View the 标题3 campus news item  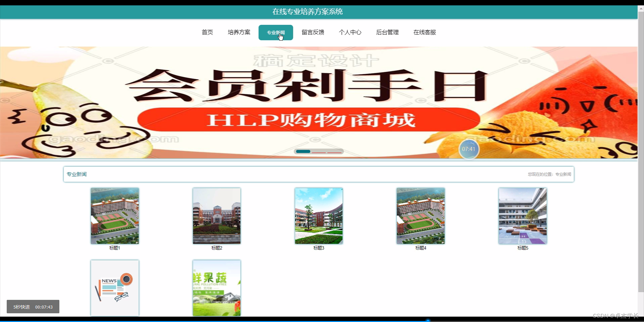tap(318, 216)
